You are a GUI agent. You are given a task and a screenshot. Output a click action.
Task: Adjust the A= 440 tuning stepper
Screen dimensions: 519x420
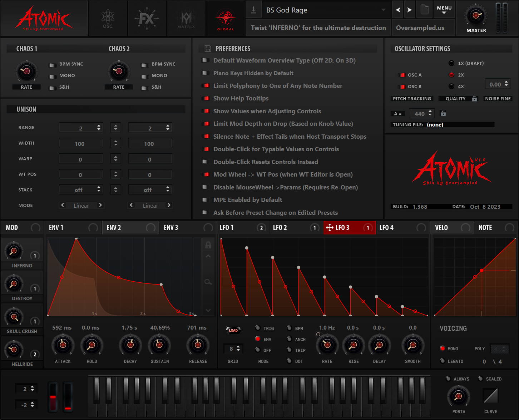point(430,113)
